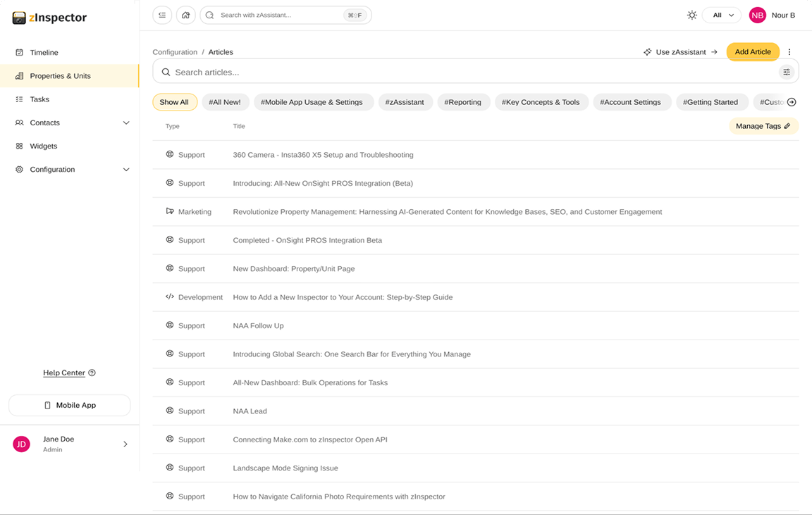The width and height of the screenshot is (812, 519).
Task: Open Introducing Global Search article
Action: 352,354
